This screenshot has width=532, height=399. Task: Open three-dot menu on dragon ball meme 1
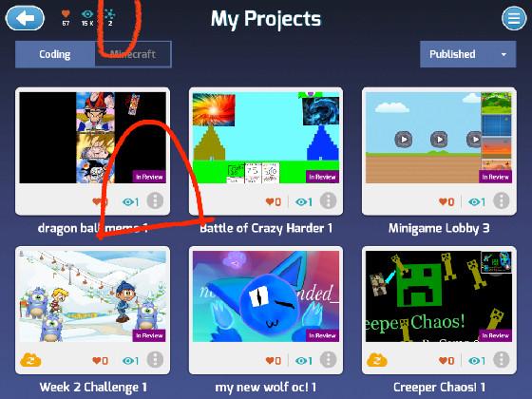click(155, 200)
